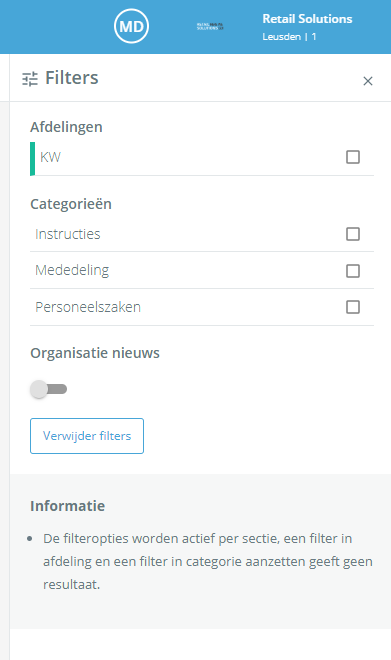Select the KW department label

click(x=50, y=157)
